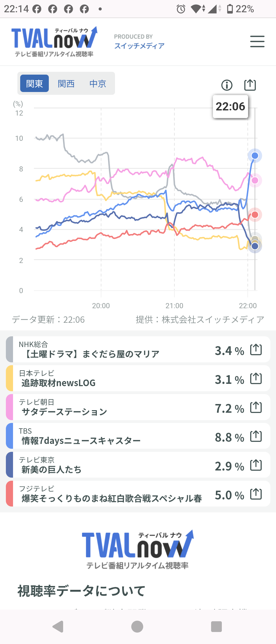Tap the pink テレビ朝日 chart point
The height and width of the screenshot is (644, 276).
[x=255, y=180]
